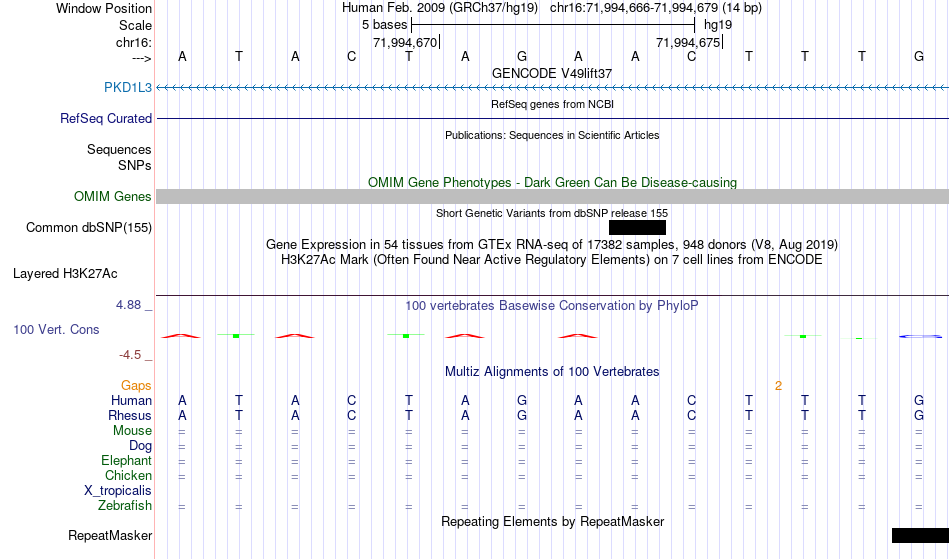
Task: Click the GTEx Gene Expression title
Action: pos(552,245)
